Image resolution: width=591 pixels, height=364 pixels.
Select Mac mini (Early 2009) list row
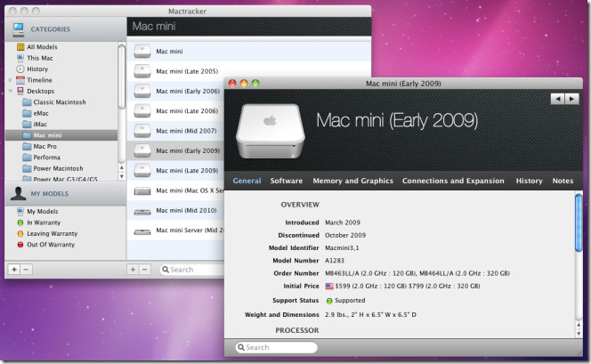click(175, 150)
